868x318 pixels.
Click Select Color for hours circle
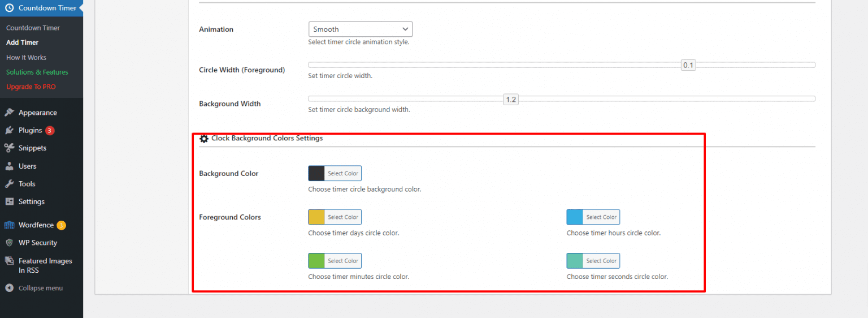coord(601,217)
